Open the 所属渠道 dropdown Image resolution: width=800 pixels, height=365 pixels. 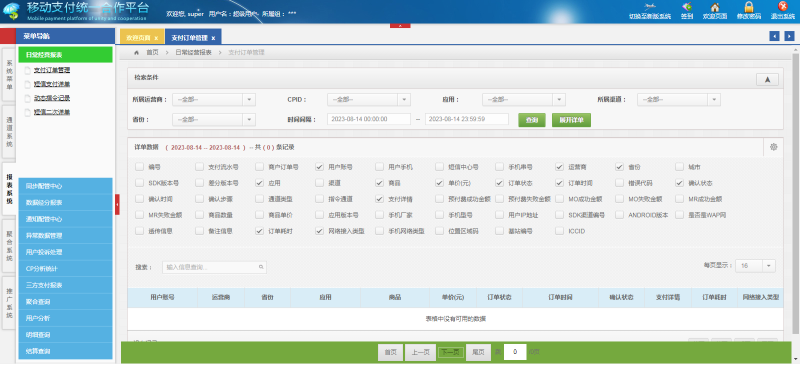pyautogui.click(x=679, y=100)
